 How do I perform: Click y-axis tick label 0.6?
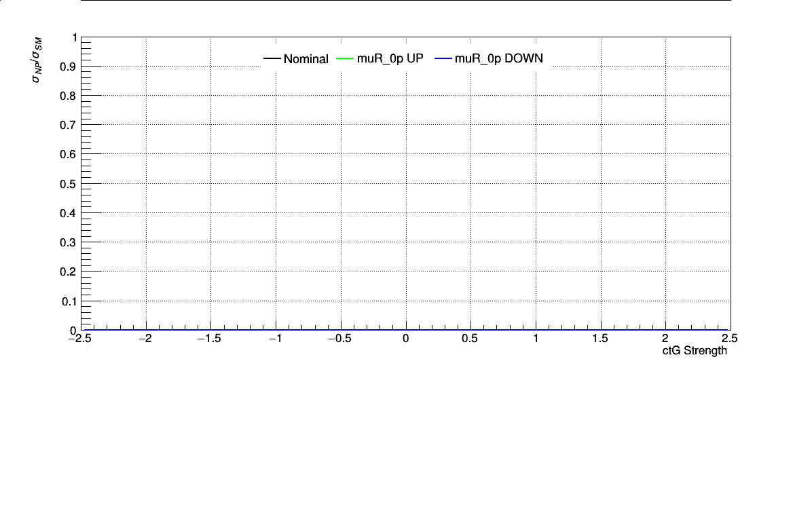pos(68,155)
